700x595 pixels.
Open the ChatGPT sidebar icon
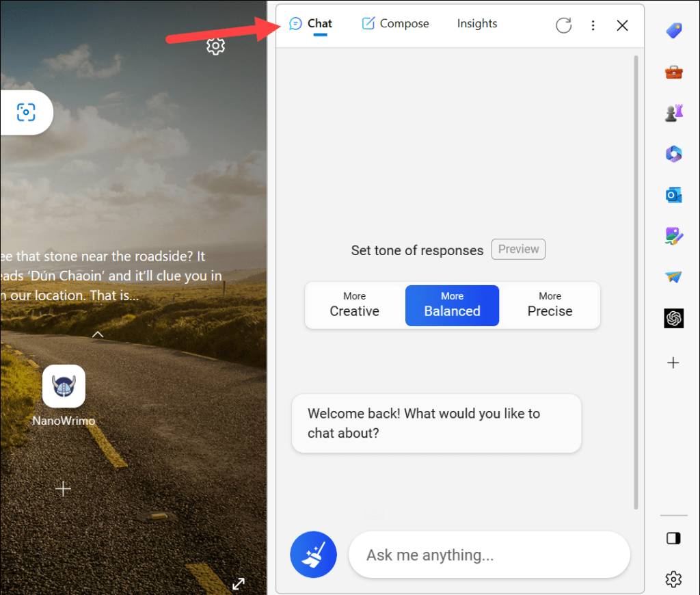tap(673, 318)
